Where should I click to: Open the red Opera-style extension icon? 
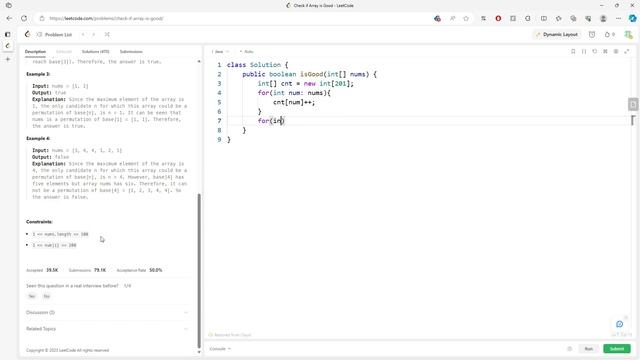498,18
